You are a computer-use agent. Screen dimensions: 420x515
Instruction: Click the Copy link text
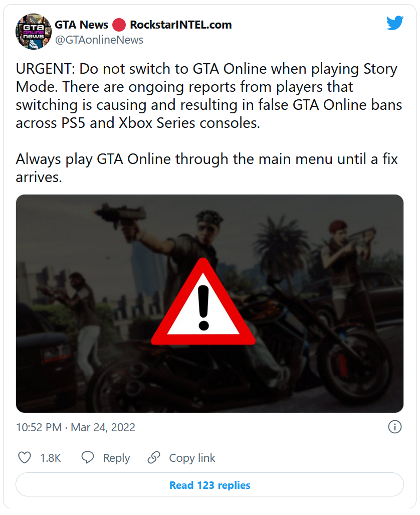(192, 458)
